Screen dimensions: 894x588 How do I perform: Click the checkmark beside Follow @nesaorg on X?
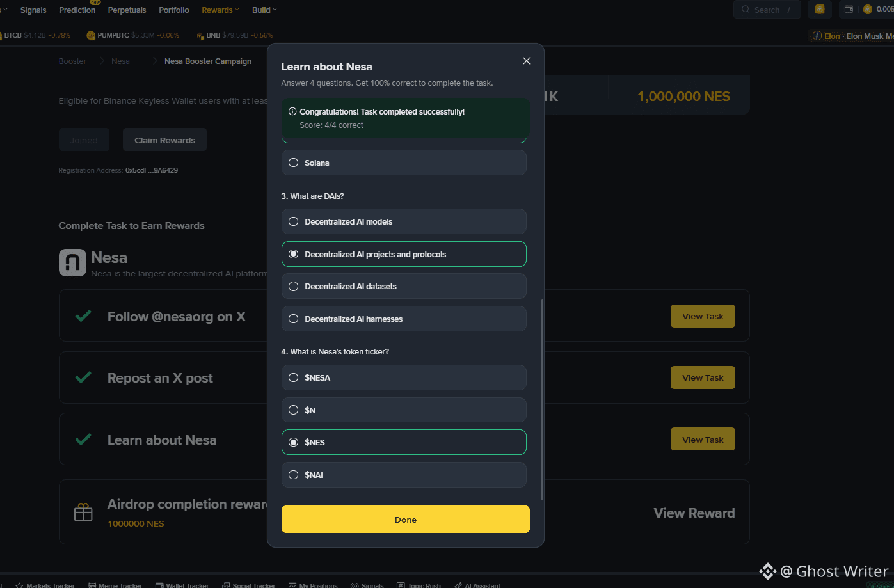tap(83, 316)
